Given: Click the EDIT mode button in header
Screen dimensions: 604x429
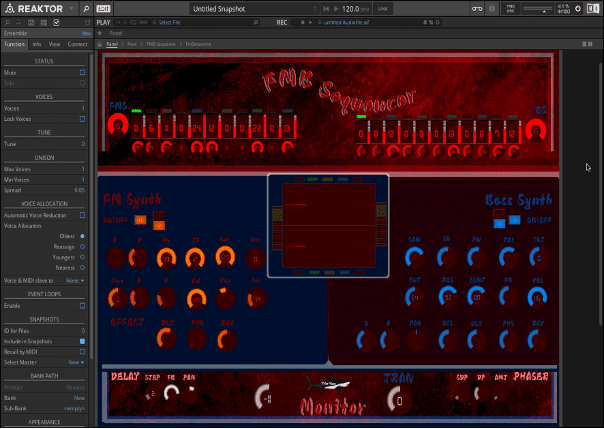Looking at the screenshot, I should 102,8.
